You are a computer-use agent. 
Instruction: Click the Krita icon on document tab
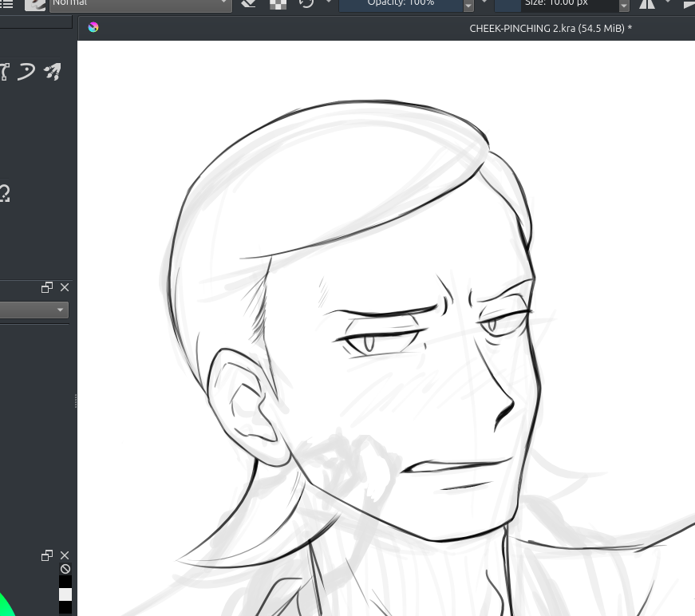pos(93,28)
